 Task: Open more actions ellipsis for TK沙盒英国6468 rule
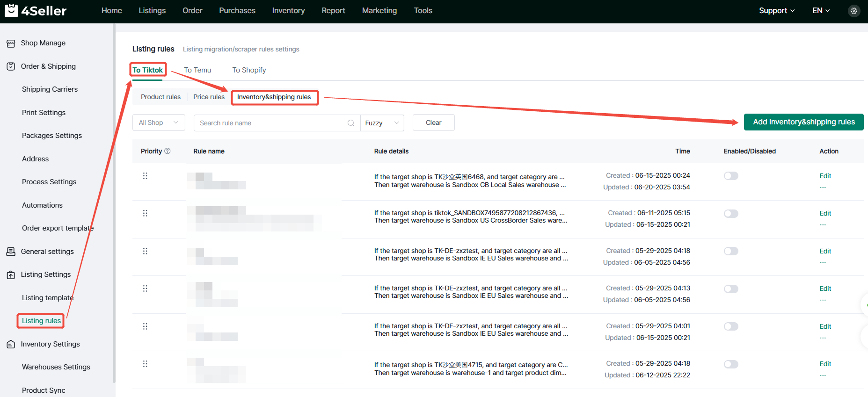[x=823, y=188]
